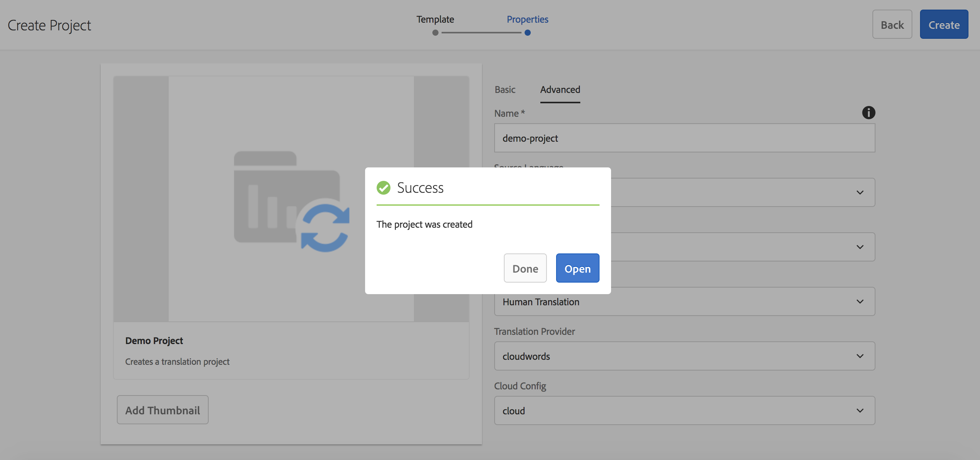The height and width of the screenshot is (460, 980).
Task: Click the Template step label
Action: click(x=435, y=19)
